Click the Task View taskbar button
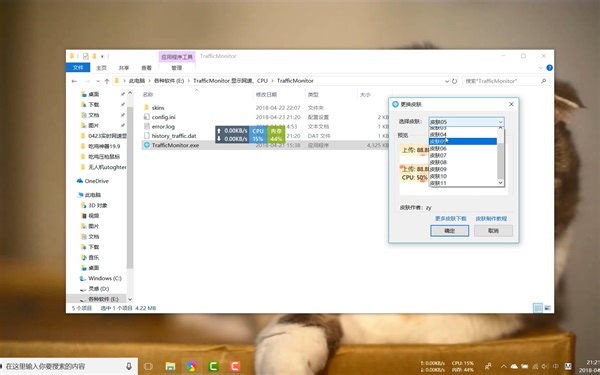The image size is (600, 375). (x=148, y=366)
